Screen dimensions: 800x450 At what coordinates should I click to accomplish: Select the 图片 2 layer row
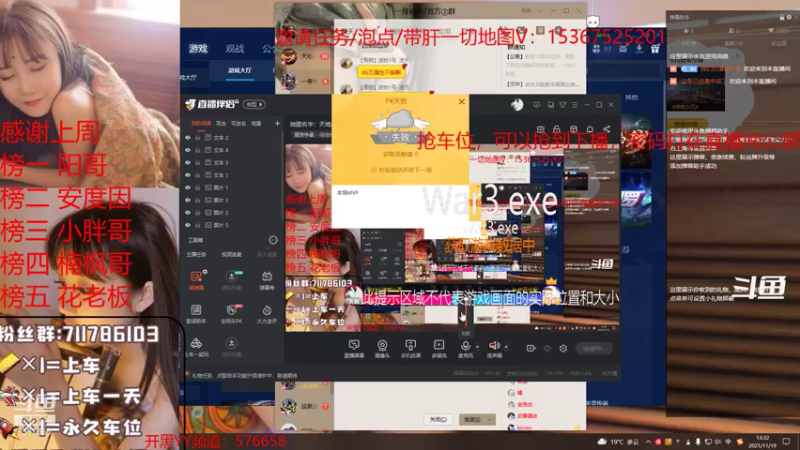[x=233, y=213]
